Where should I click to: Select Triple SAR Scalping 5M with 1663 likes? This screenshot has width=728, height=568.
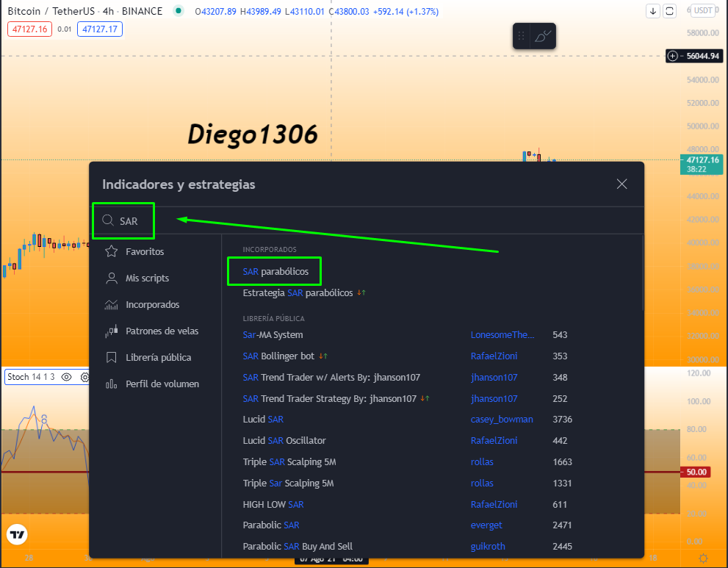click(289, 461)
